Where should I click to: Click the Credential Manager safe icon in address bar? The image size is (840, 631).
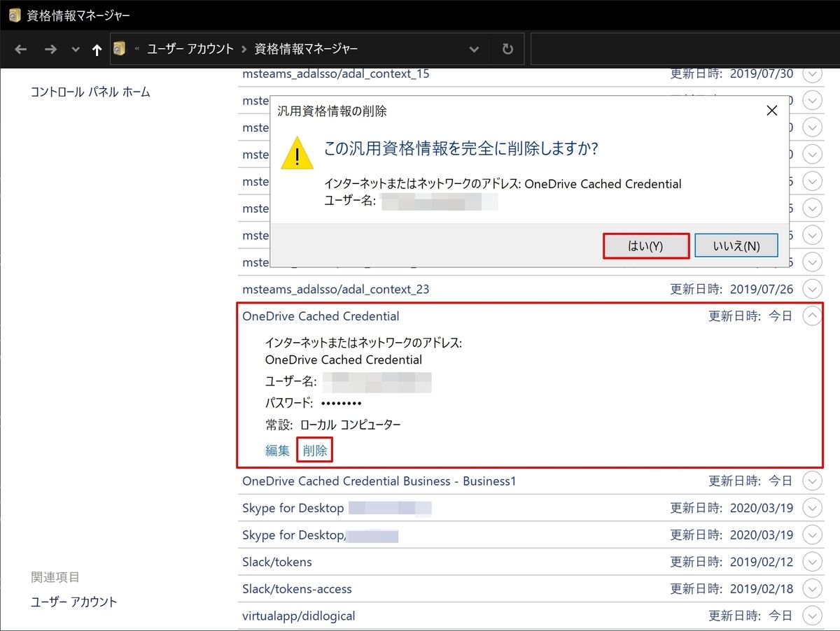(x=120, y=49)
